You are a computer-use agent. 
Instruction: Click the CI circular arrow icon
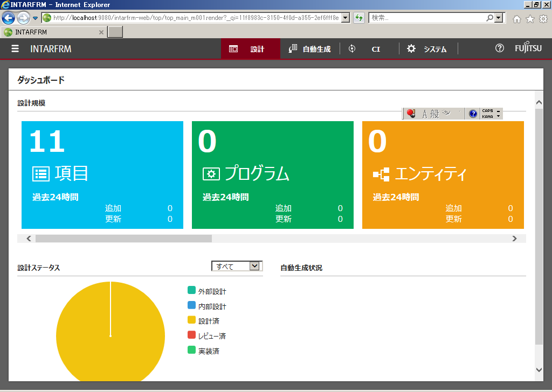tap(351, 48)
